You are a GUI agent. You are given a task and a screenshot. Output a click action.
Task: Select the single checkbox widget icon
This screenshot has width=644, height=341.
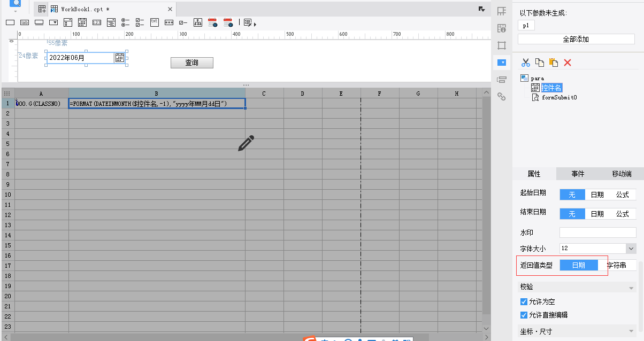[183, 22]
